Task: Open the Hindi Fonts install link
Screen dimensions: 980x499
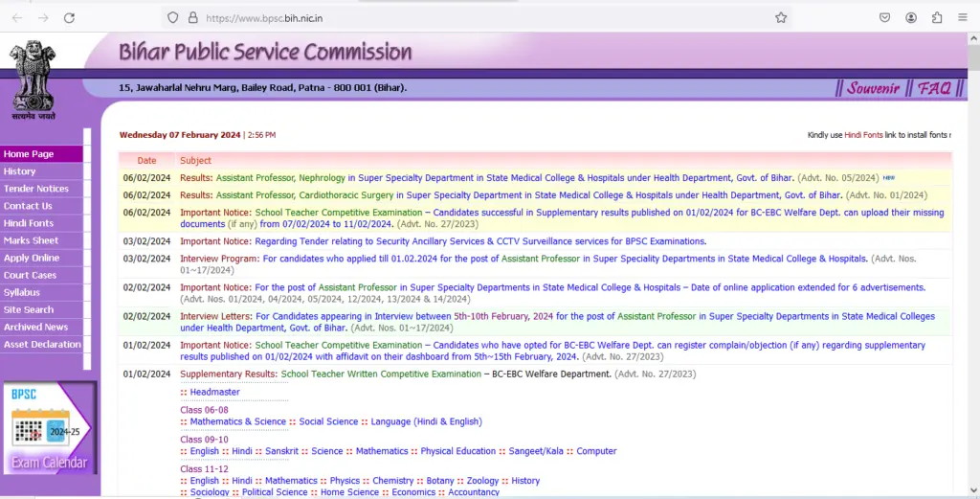Action: pos(863,135)
